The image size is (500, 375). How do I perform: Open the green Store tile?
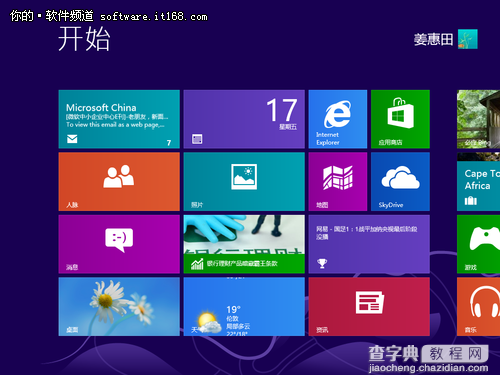point(400,119)
